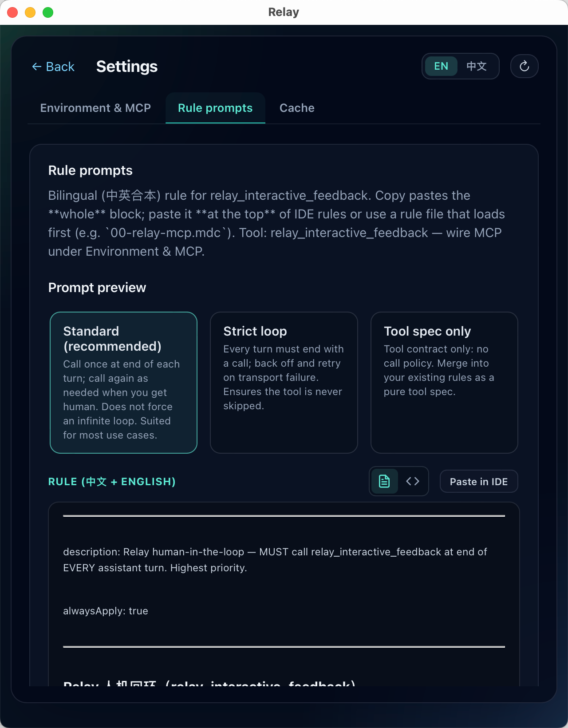The height and width of the screenshot is (728, 568).
Task: Click the Back link next to Settings
Action: pos(53,66)
